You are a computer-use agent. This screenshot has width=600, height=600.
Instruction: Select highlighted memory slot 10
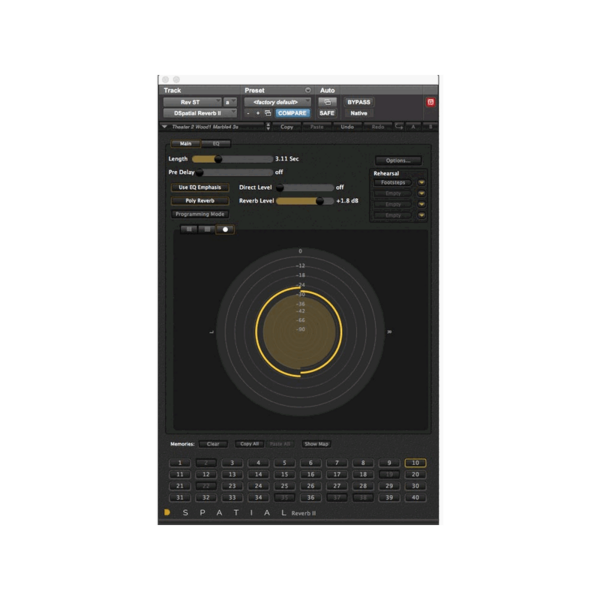coord(415,463)
